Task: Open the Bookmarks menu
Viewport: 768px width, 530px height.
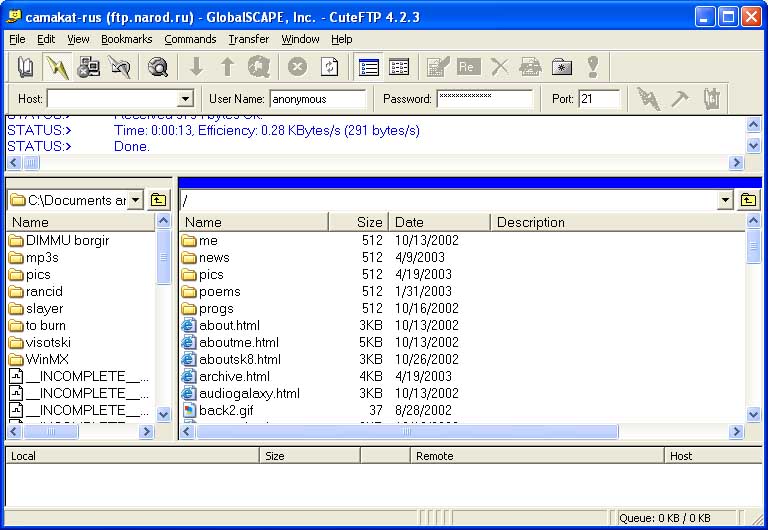Action: tap(126, 39)
